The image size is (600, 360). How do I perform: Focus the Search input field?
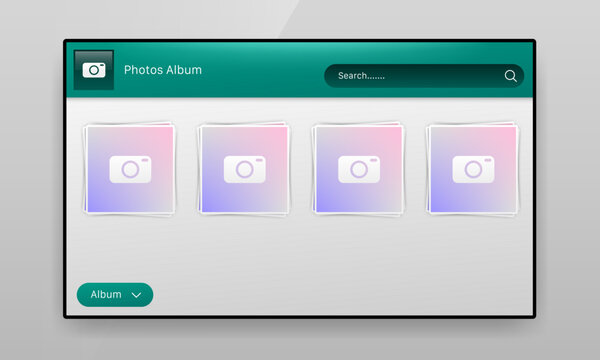point(424,76)
